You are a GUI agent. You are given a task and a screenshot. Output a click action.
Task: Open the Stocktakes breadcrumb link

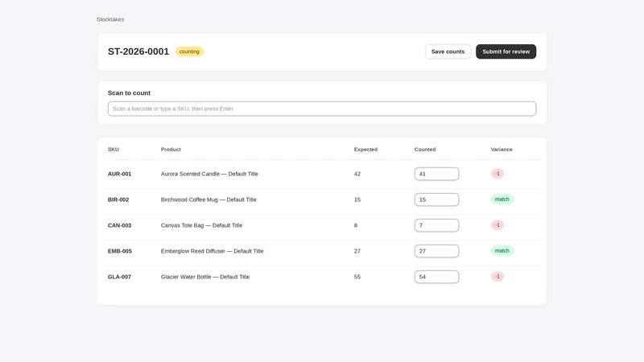[x=110, y=19]
